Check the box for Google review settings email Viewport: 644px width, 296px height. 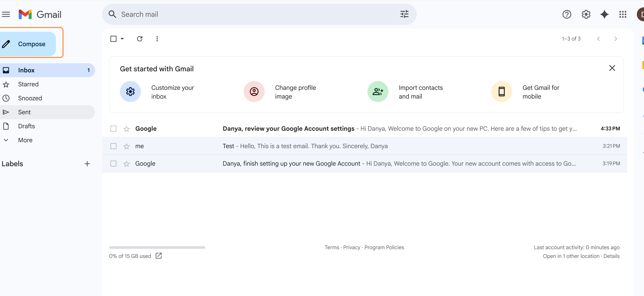click(x=113, y=129)
